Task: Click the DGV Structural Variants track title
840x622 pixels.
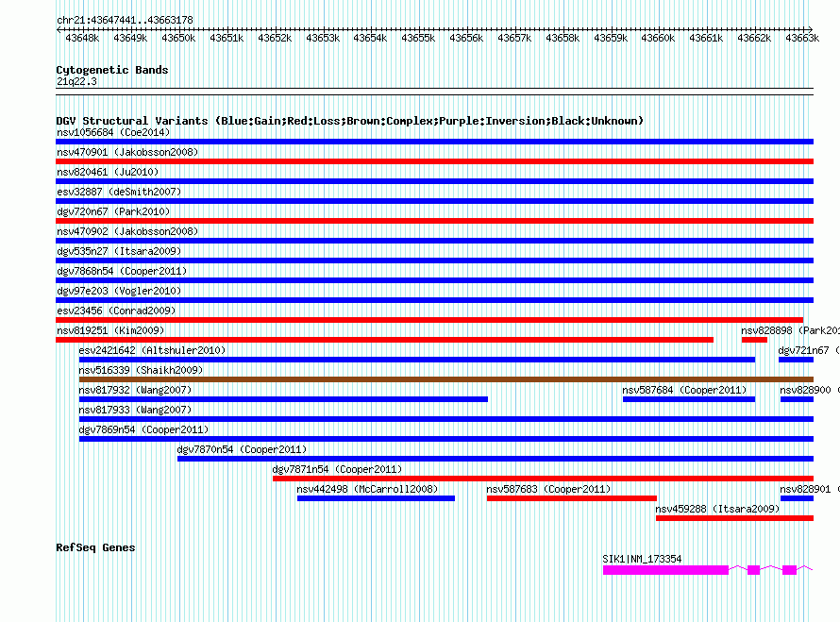Action: click(350, 121)
